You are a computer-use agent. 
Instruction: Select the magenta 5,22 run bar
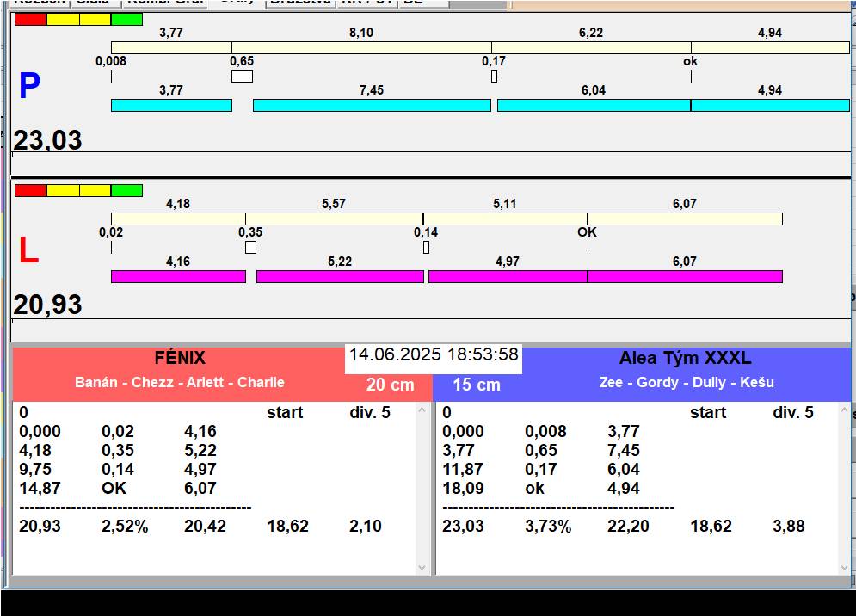click(x=340, y=276)
